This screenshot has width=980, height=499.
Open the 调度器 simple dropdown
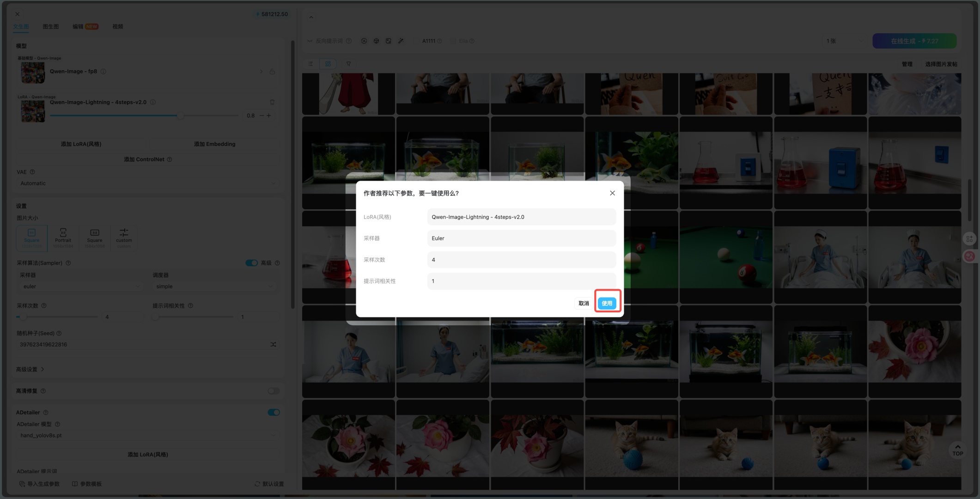215,286
